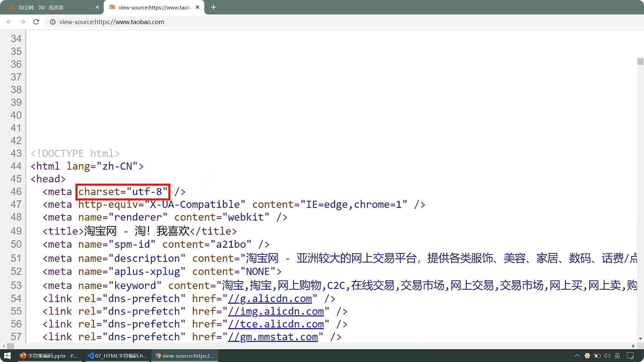Open the Windows Start menu
The height and width of the screenshot is (362, 644).
tap(7, 356)
